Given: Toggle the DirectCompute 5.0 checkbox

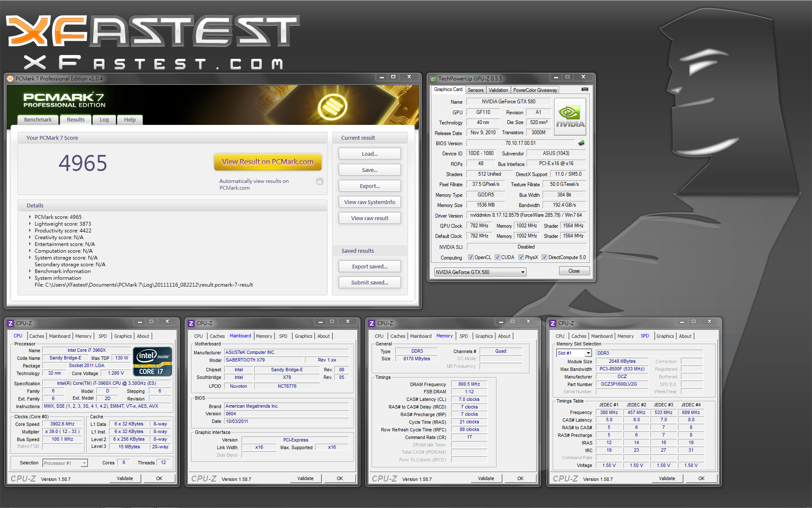Looking at the screenshot, I should [x=545, y=257].
